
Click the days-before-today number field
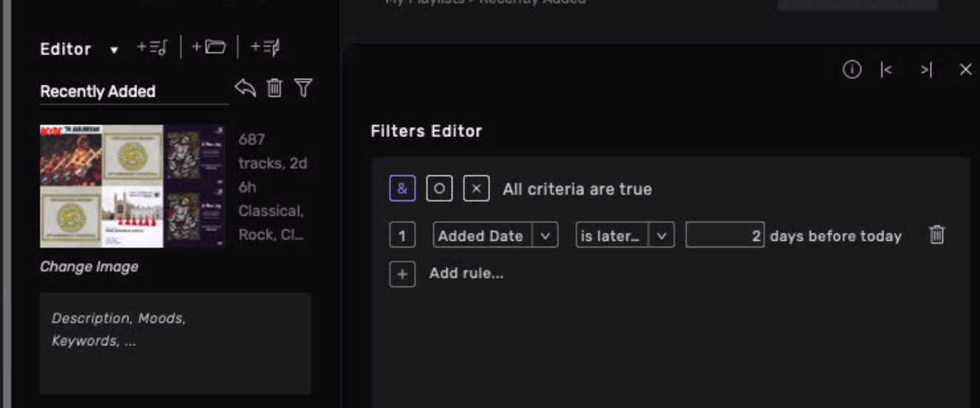click(725, 236)
